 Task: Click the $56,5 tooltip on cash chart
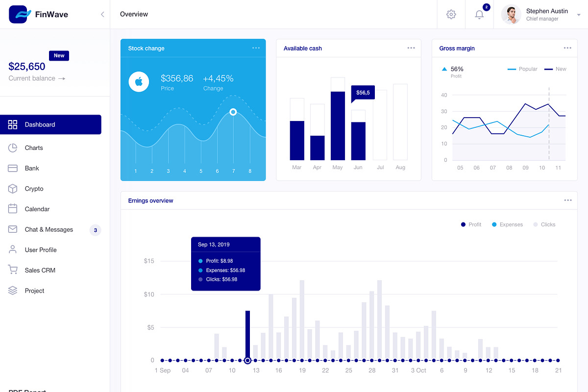click(363, 93)
